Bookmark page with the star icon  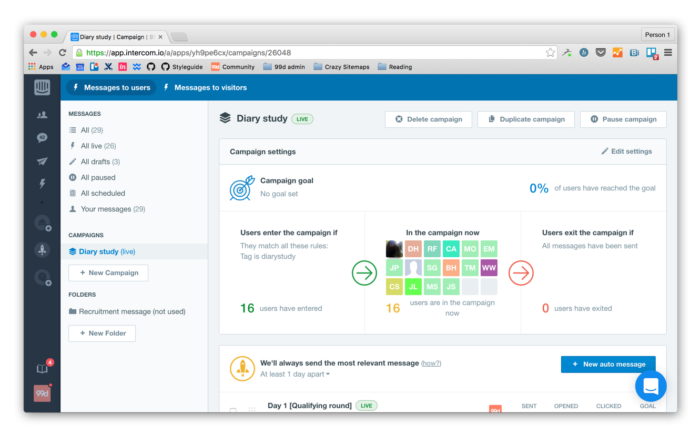(x=550, y=52)
